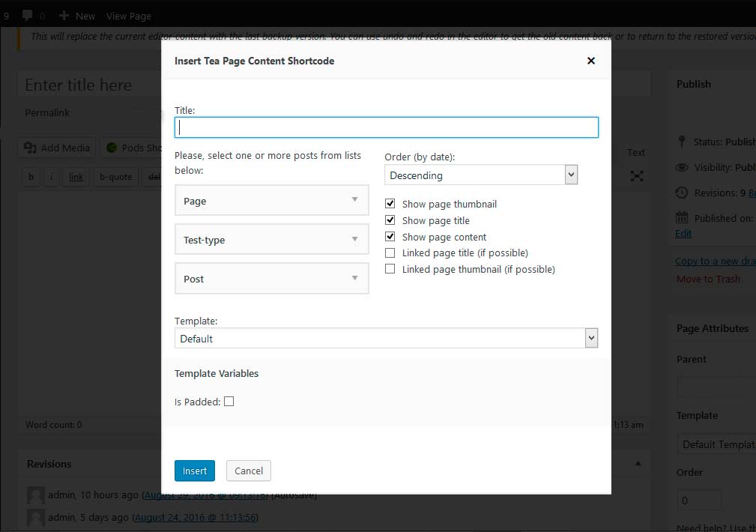Open the Template Default dropdown
Image resolution: width=756 pixels, height=532 pixels.
click(386, 339)
